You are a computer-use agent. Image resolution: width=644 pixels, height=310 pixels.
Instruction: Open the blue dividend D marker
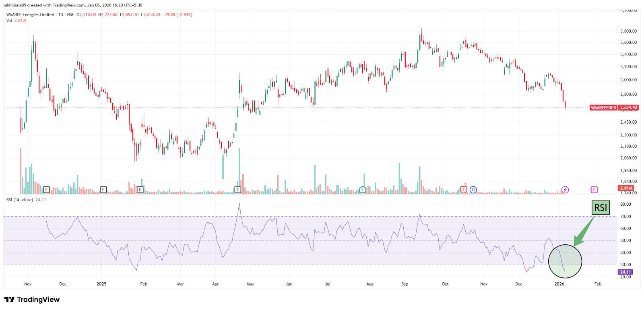click(473, 190)
